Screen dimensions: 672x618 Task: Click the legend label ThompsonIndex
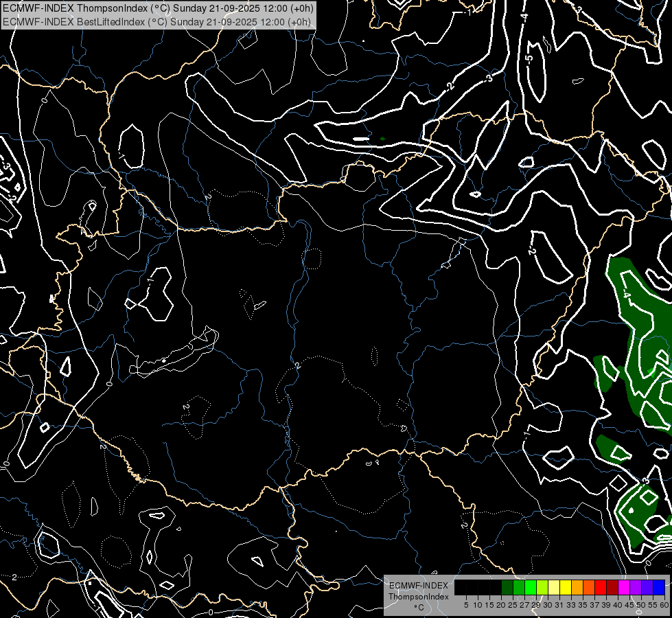click(418, 597)
